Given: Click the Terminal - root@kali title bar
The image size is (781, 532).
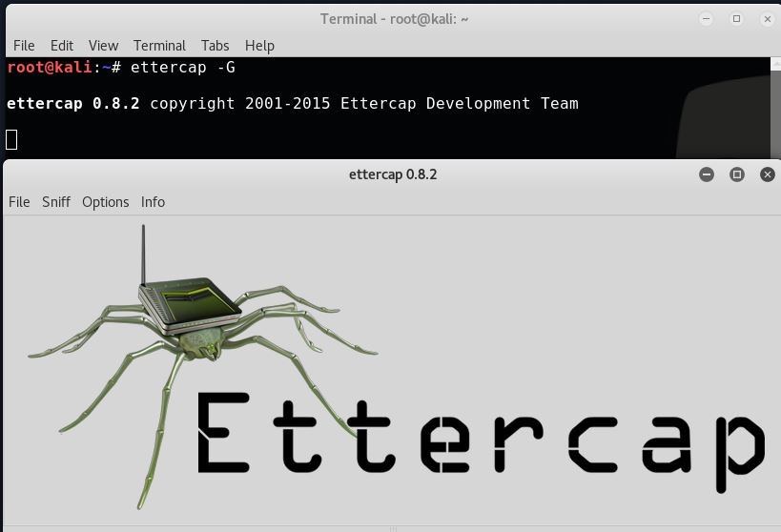Looking at the screenshot, I should click(x=394, y=19).
